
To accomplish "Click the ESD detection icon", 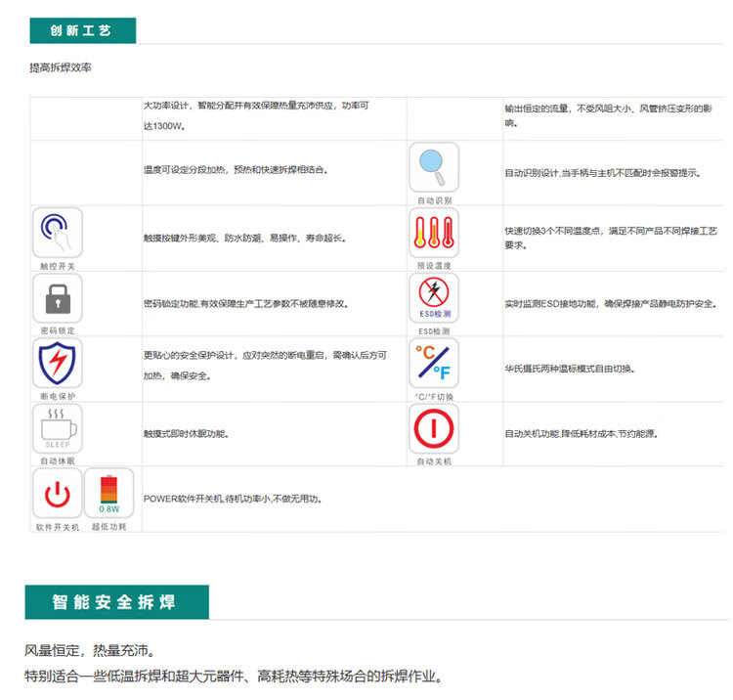I will [x=433, y=297].
